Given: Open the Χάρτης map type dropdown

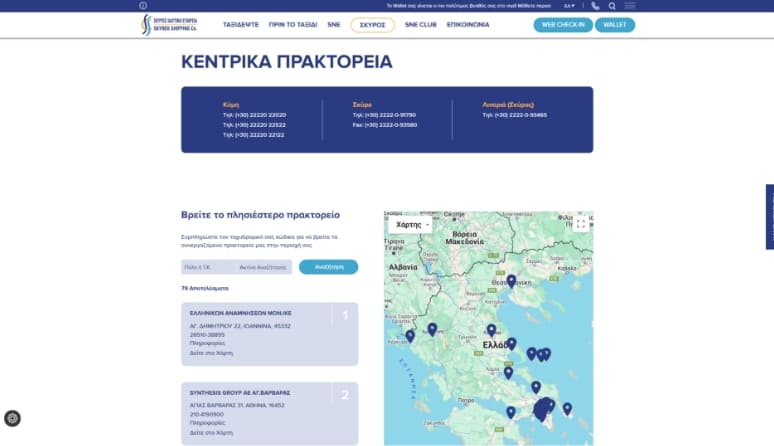Looking at the screenshot, I should 412,224.
